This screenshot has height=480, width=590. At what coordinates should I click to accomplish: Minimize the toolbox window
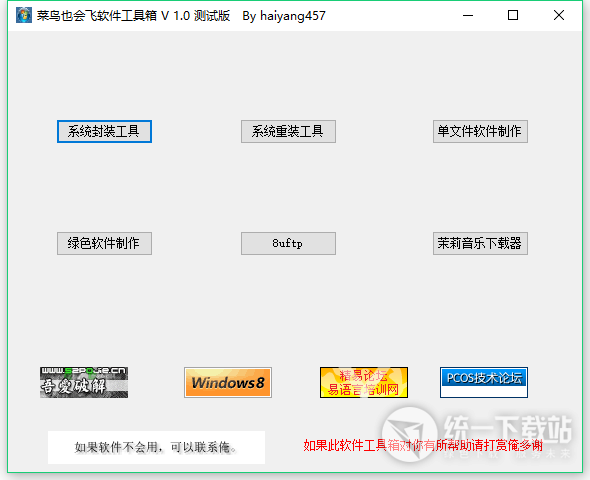[x=468, y=15]
